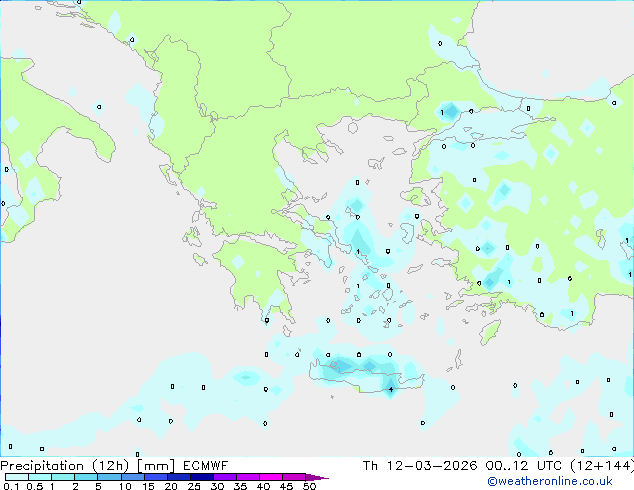The width and height of the screenshot is (634, 490).
Task: Open the weatheronline.co.uk copyright link
Action: click(550, 481)
